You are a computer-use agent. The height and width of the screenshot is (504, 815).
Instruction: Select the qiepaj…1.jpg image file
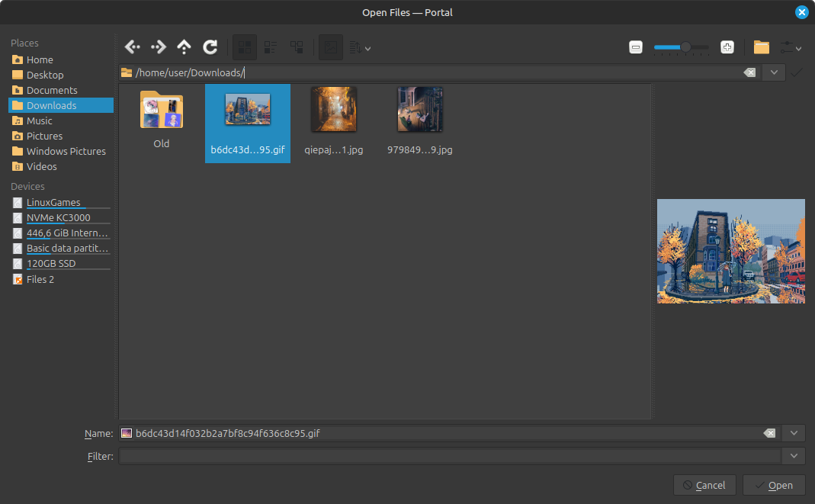(334, 121)
